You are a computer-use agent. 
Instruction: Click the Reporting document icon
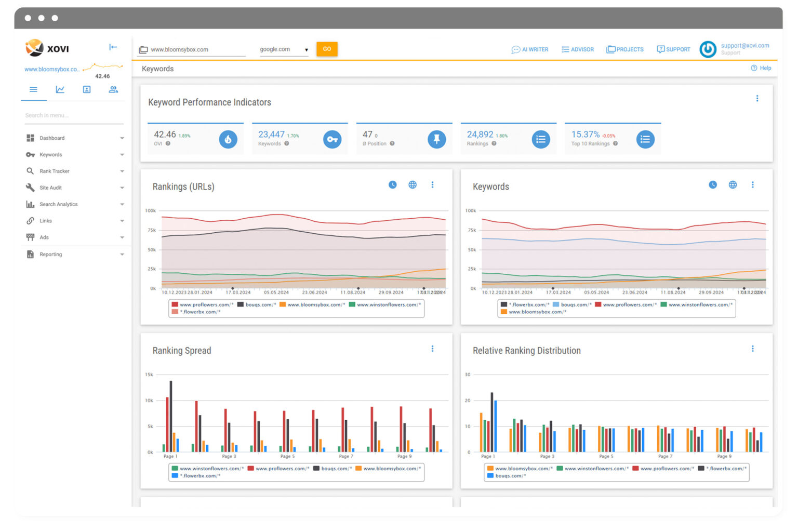coord(31,254)
